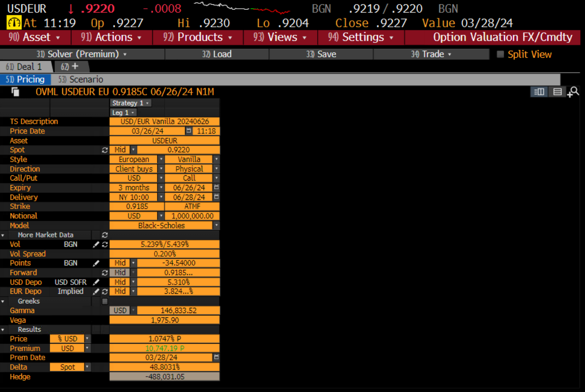The height and width of the screenshot is (392, 585).
Task: Open the Price Date calendar picker
Action: coord(188,131)
